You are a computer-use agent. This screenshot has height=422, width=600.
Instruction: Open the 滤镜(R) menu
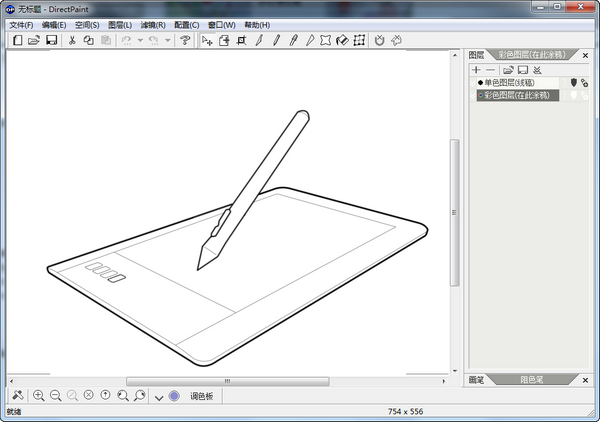pyautogui.click(x=153, y=24)
